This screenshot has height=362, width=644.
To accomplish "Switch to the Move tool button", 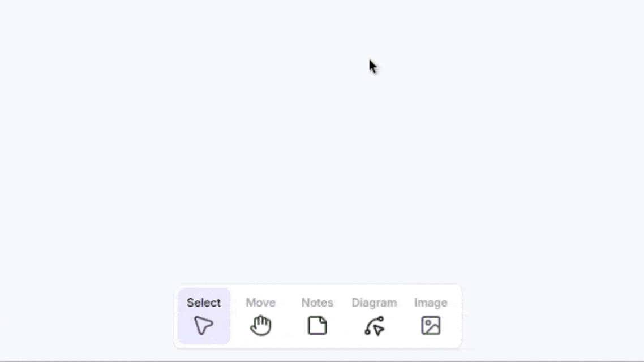I will (x=261, y=316).
